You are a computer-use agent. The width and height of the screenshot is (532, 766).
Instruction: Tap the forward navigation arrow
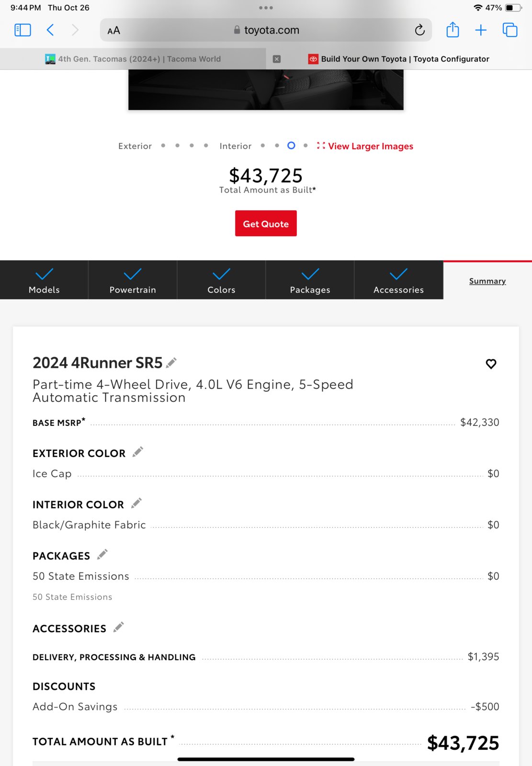pos(75,30)
